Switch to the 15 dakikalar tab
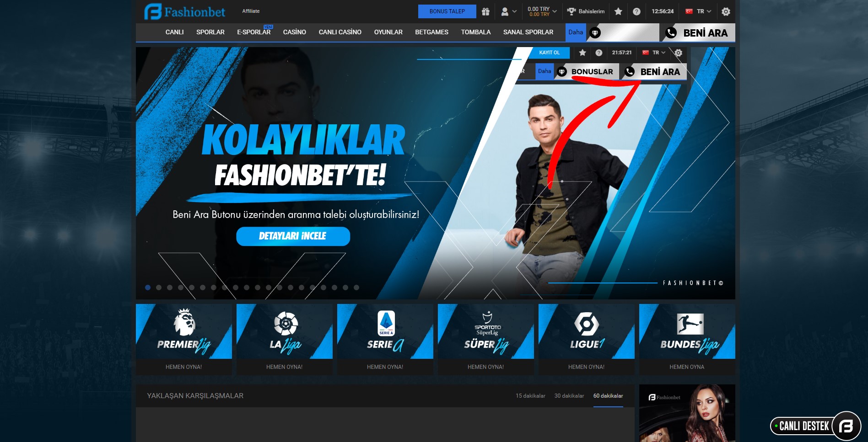This screenshot has height=442, width=868. click(530, 396)
